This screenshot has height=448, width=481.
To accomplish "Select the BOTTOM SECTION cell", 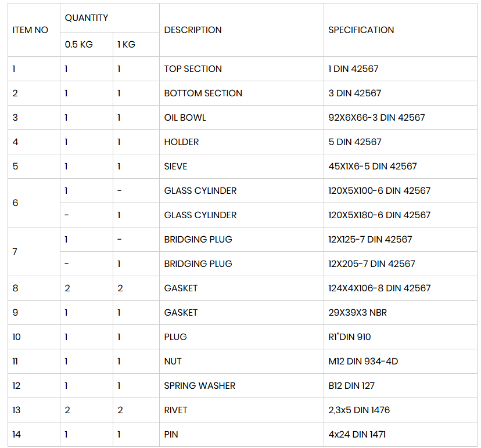I will [203, 93].
